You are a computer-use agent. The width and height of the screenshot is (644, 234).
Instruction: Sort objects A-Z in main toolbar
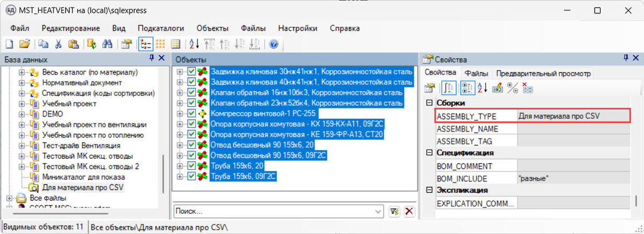point(194,45)
